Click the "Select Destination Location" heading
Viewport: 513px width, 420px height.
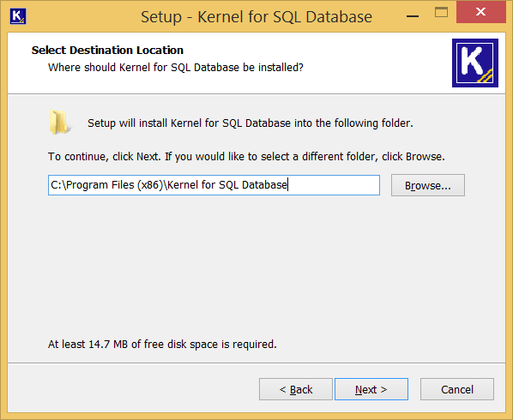pyautogui.click(x=107, y=50)
